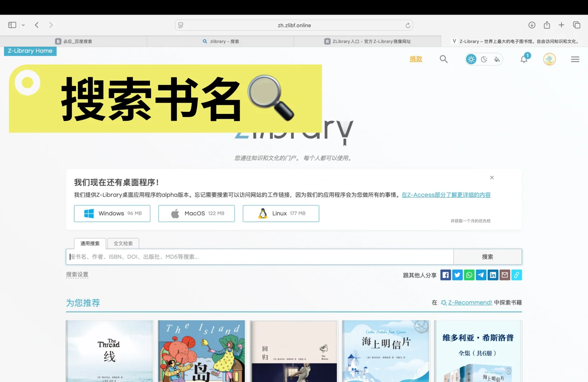This screenshot has width=588, height=382.
Task: Open the magnifier search icon in header
Action: (444, 59)
